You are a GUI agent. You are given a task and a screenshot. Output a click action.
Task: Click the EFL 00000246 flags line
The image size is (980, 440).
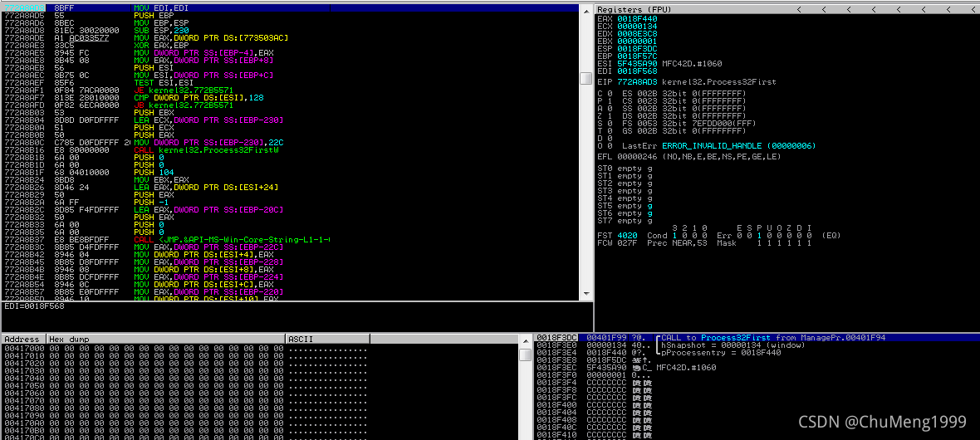691,156
